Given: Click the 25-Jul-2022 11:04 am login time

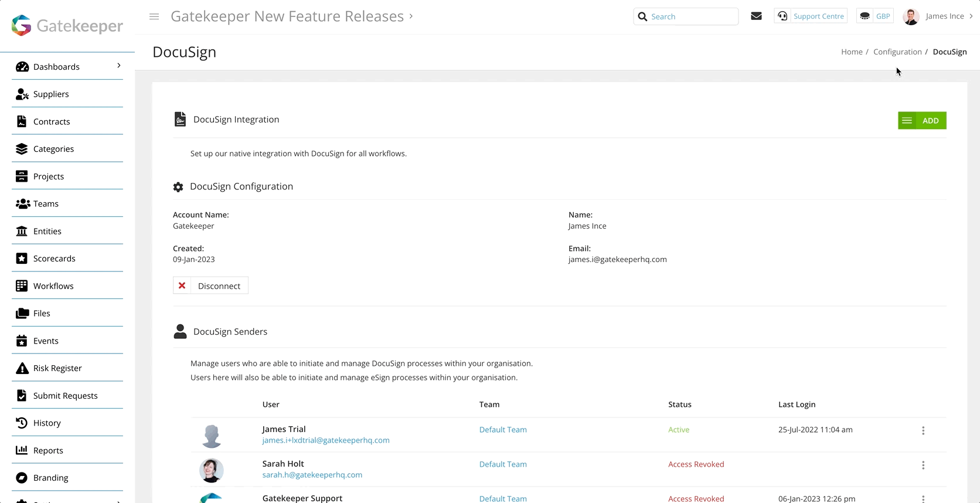Looking at the screenshot, I should (x=815, y=430).
